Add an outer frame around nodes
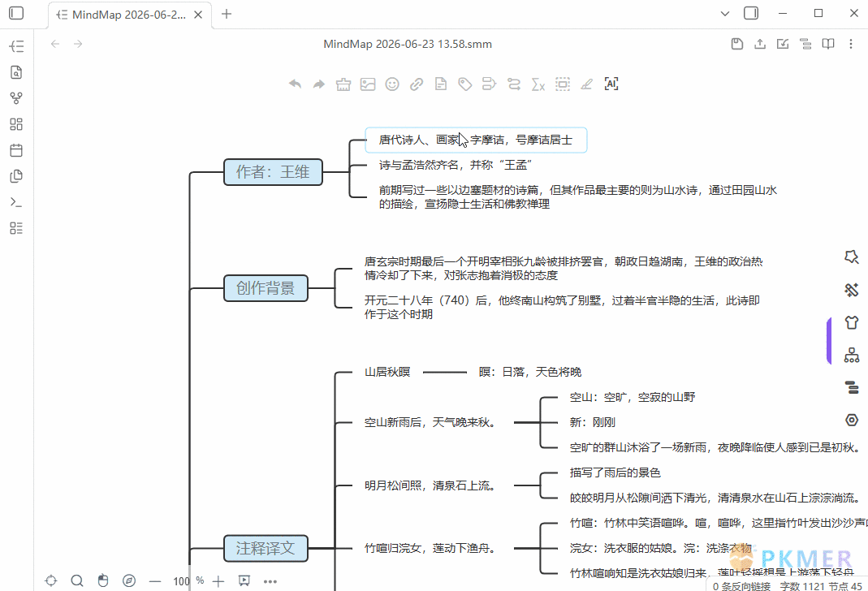 (563, 84)
